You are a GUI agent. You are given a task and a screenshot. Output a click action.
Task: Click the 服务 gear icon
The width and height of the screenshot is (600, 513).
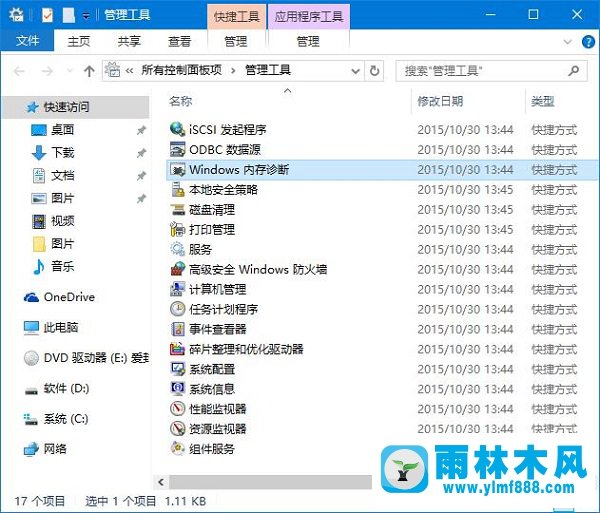click(178, 249)
